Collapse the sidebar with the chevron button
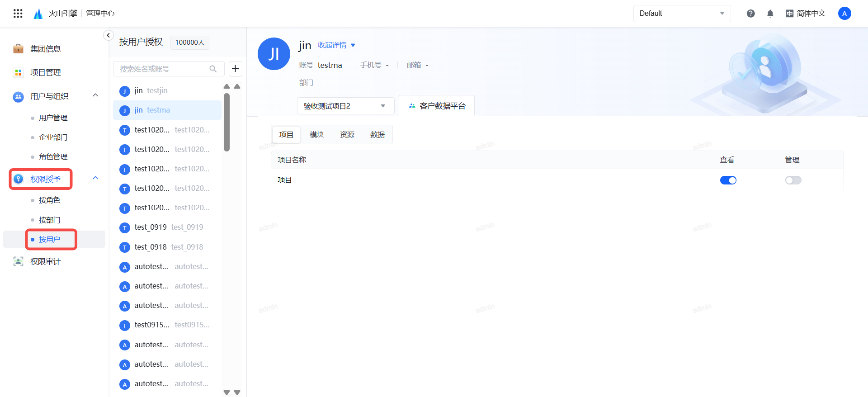This screenshot has height=397, width=868. tap(108, 35)
